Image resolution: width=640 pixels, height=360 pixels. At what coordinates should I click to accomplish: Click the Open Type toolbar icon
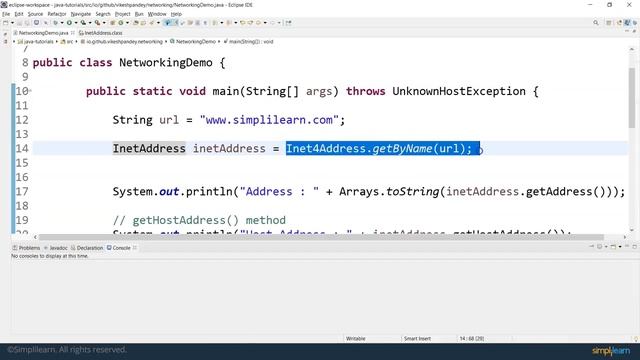click(136, 23)
